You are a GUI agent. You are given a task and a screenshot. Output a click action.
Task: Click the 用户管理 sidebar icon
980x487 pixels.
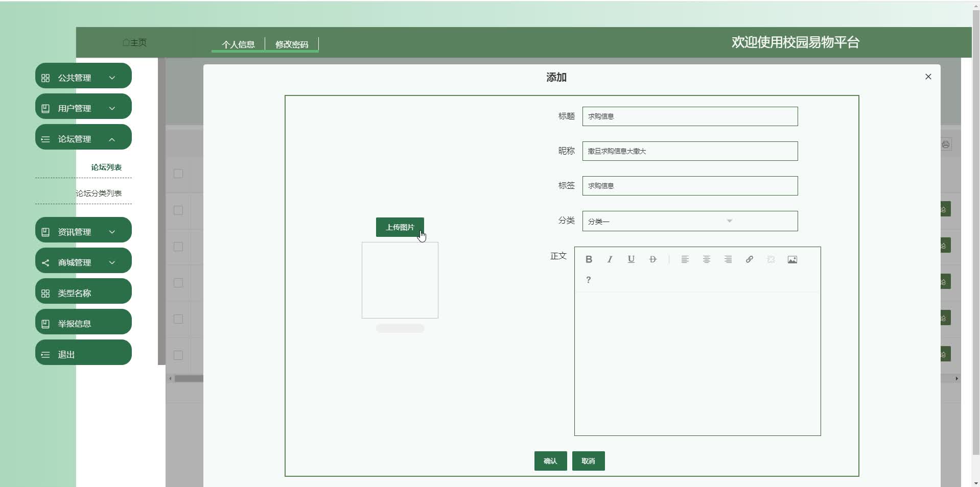[x=45, y=109]
